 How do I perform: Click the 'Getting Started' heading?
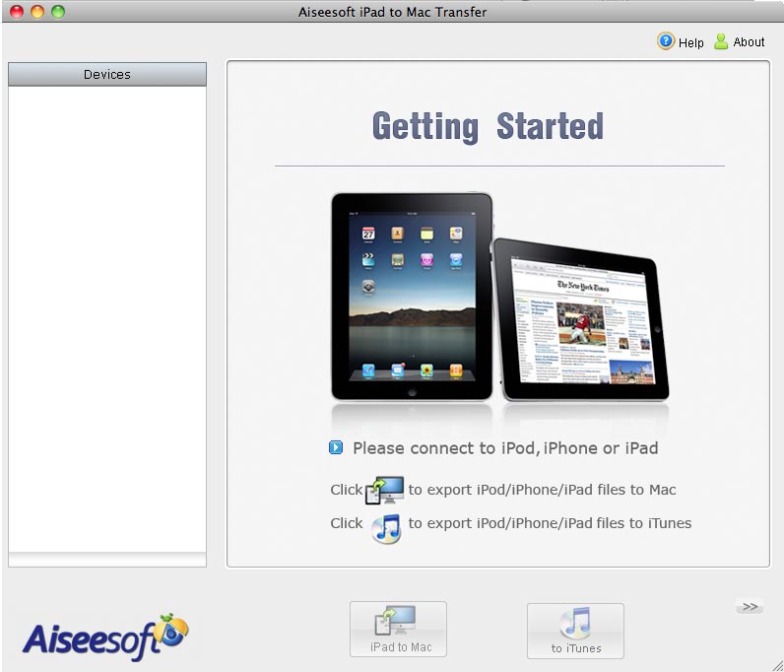(x=488, y=127)
